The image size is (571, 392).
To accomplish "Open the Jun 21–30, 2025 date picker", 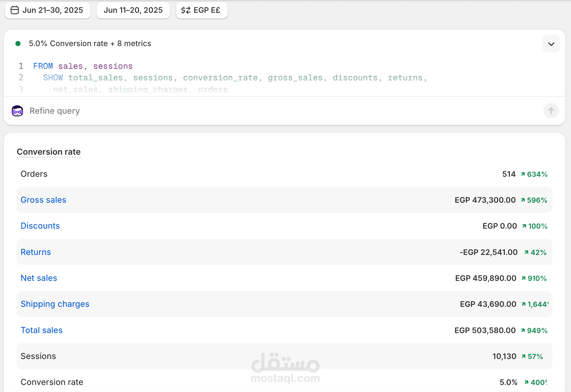I will pyautogui.click(x=48, y=10).
